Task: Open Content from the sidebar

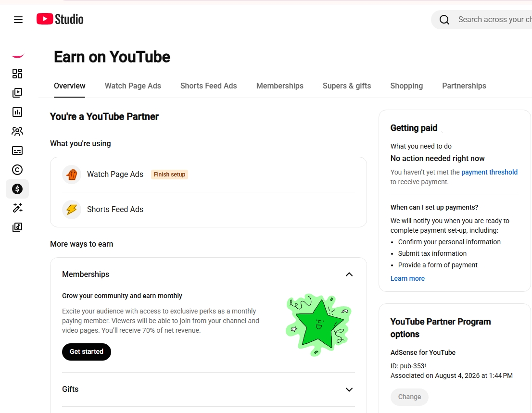Action: coord(17,93)
